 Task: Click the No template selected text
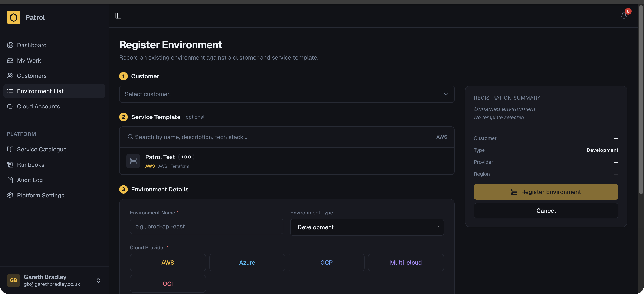click(x=499, y=117)
